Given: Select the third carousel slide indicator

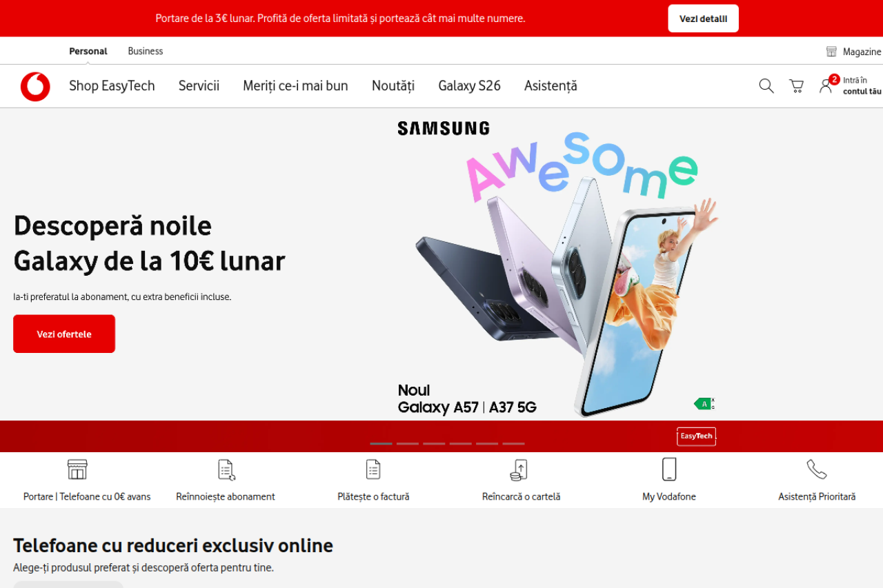Looking at the screenshot, I should click(434, 443).
